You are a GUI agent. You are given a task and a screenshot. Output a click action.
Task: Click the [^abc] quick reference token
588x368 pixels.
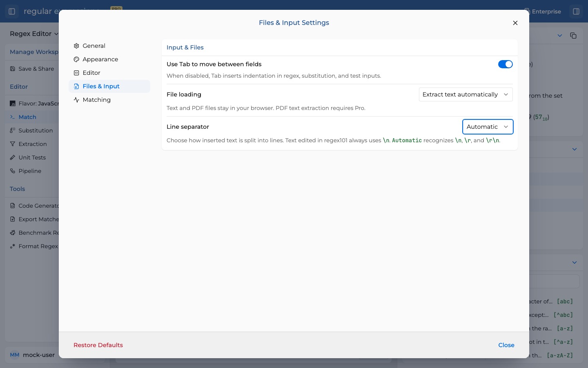coord(563,315)
